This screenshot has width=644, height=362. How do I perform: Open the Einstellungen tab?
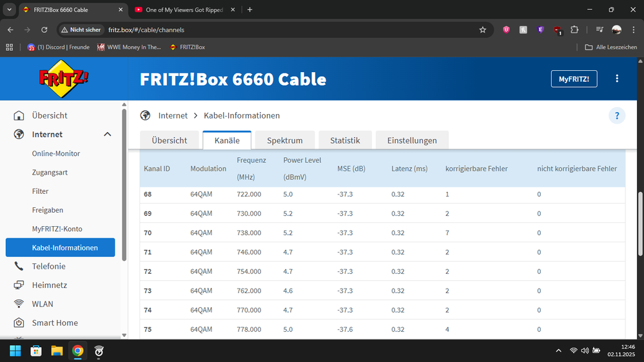412,140
